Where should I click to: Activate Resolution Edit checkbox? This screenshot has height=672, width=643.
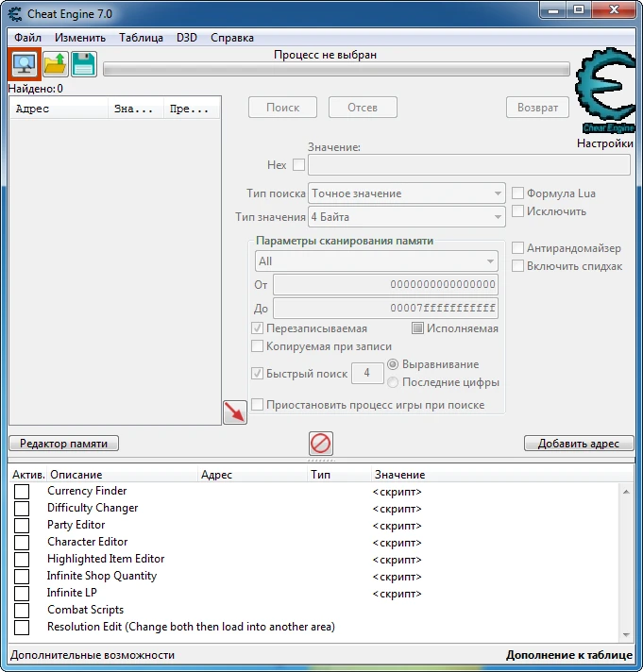click(22, 628)
